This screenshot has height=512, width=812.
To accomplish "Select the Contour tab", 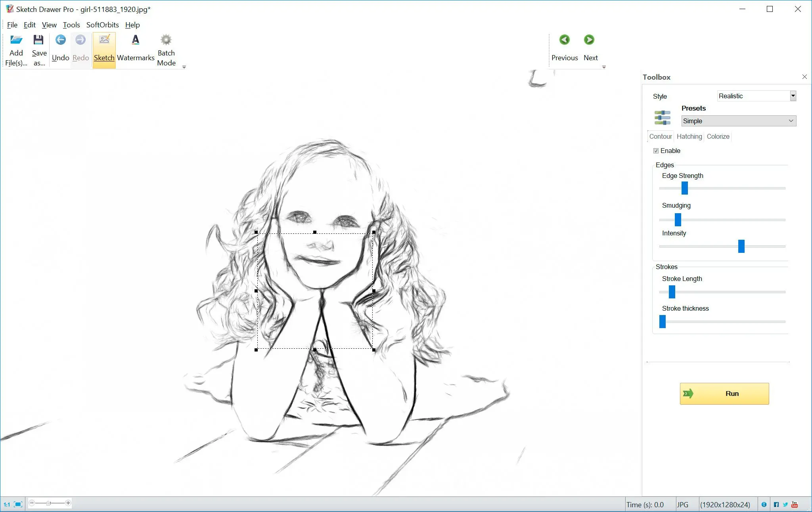I will [x=660, y=136].
